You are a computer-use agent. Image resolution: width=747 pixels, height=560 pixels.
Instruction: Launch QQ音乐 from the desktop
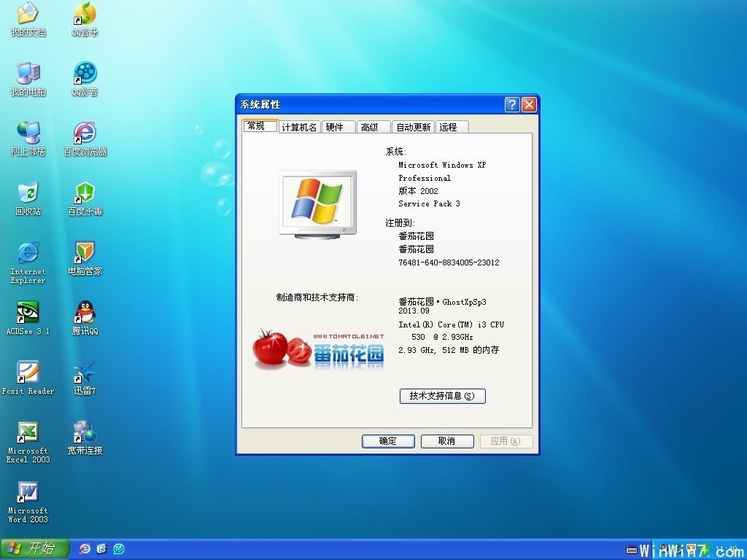pos(84,15)
